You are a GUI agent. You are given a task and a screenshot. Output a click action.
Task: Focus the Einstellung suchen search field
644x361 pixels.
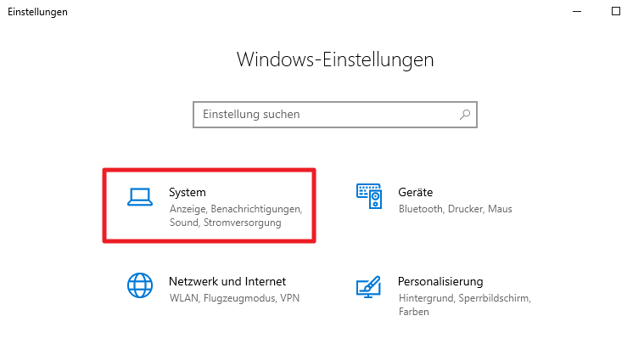[335, 115]
